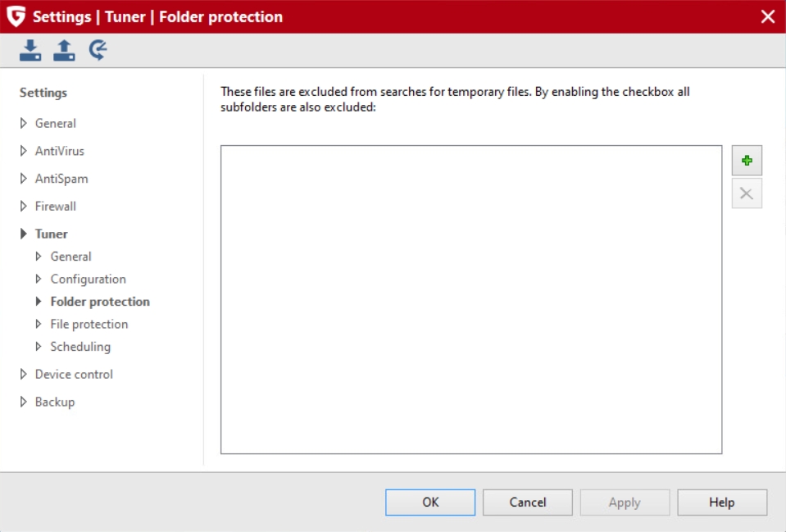This screenshot has width=786, height=532.
Task: Click the save settings upload icon
Action: (x=64, y=50)
